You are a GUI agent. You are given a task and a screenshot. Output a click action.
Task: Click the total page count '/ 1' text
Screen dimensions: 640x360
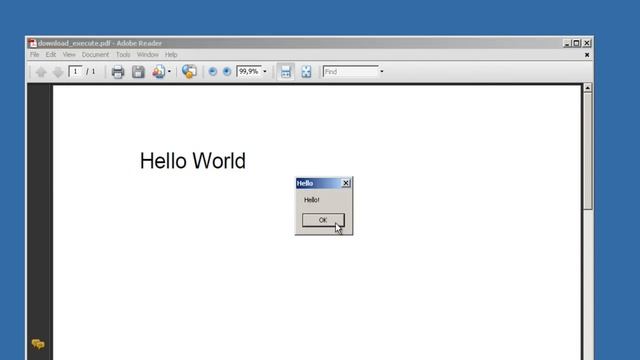click(x=91, y=72)
